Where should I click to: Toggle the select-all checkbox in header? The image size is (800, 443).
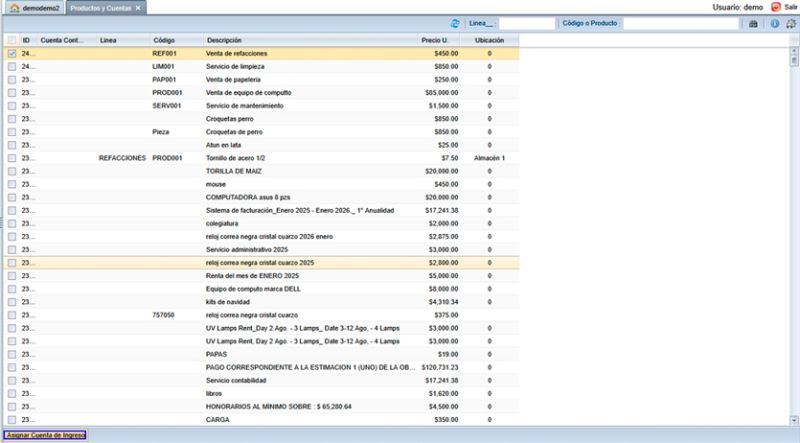tap(12, 40)
